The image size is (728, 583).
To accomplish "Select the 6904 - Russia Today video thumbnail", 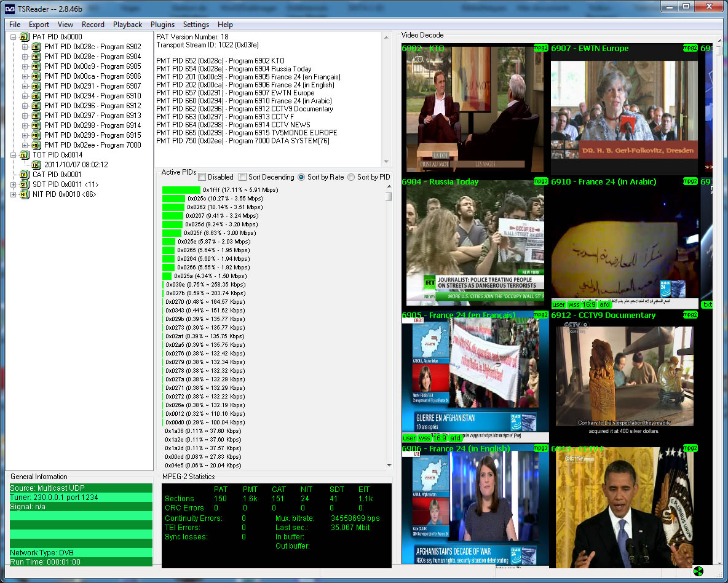I will click(475, 242).
